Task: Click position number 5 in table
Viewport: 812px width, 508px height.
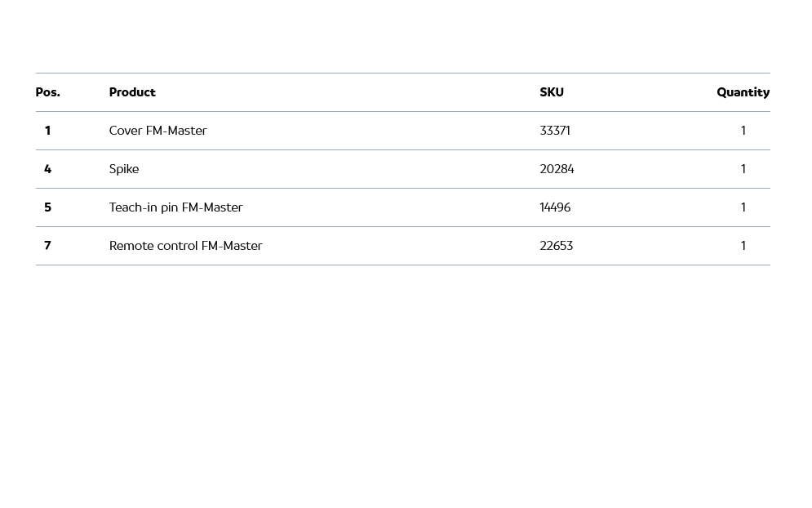Action: point(47,207)
